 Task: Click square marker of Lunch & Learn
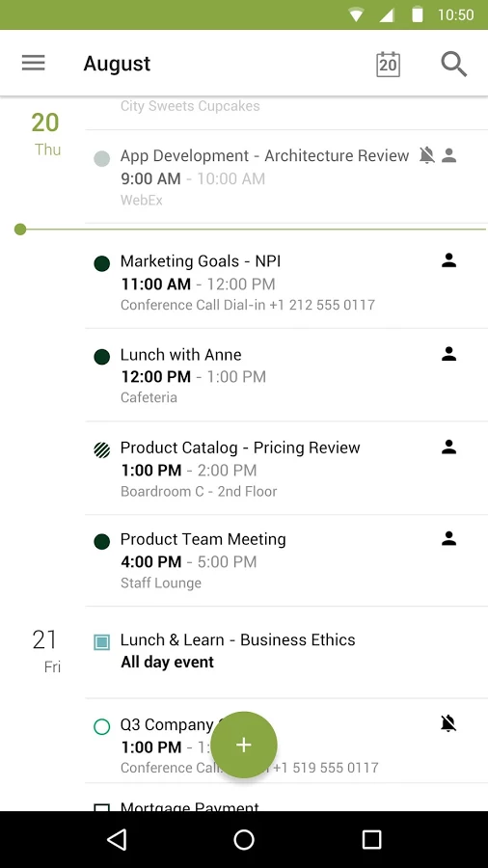tap(102, 642)
